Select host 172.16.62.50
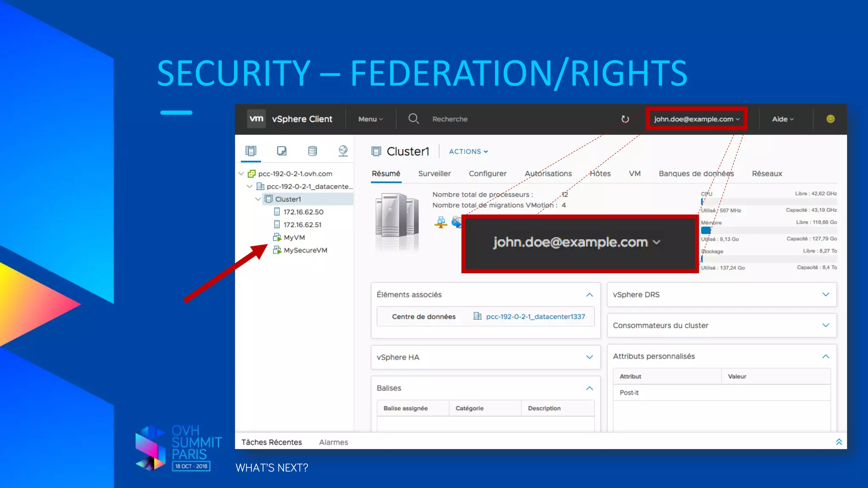Viewport: 868px width, 488px height. pos(303,212)
